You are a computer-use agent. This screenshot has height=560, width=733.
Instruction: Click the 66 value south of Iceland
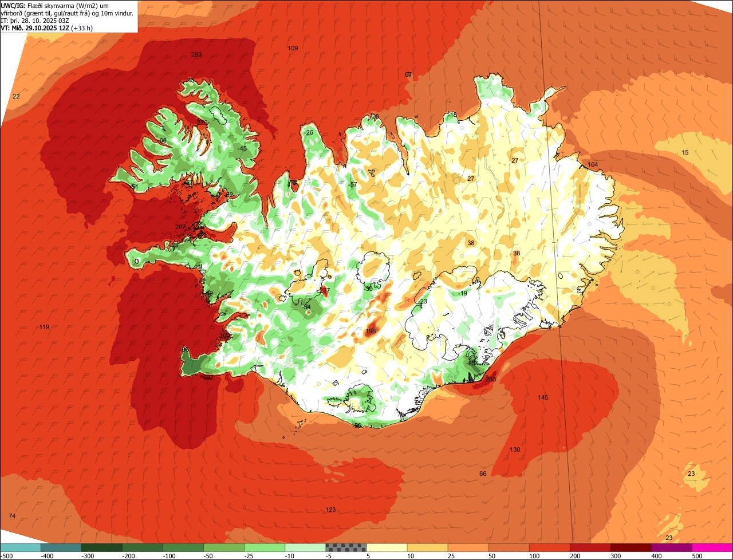[483, 474]
